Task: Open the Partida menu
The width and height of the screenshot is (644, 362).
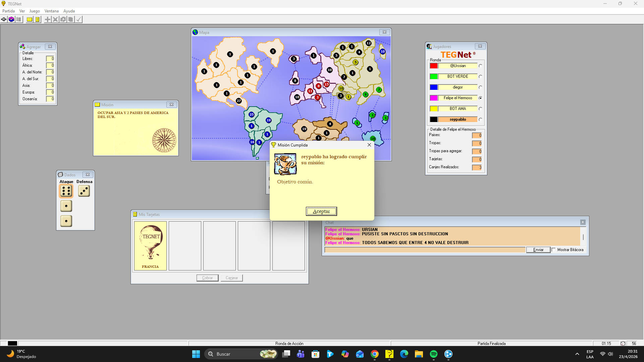Action: 8,11
